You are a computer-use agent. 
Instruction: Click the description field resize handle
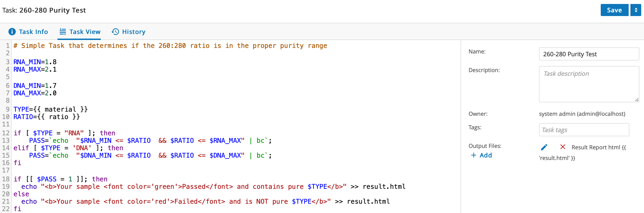click(637, 100)
